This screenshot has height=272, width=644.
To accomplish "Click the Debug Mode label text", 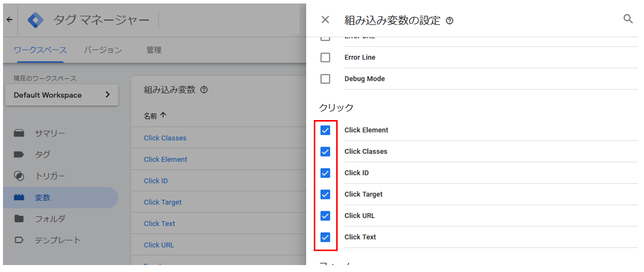I will coord(365,79).
